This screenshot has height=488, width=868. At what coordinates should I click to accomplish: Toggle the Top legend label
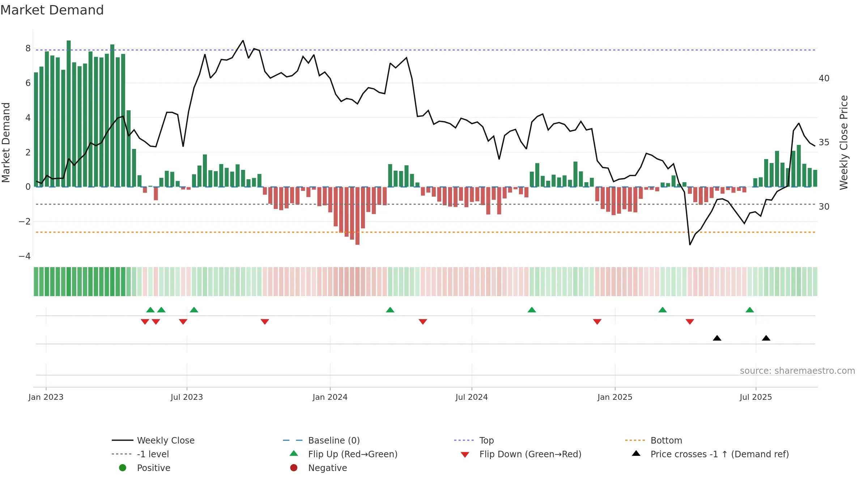pos(486,440)
